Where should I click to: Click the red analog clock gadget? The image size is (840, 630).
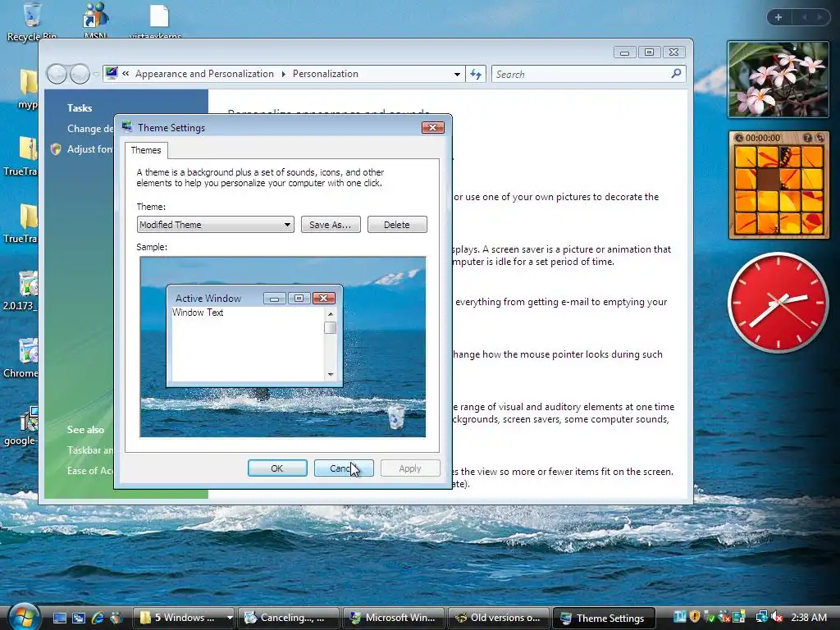point(778,303)
